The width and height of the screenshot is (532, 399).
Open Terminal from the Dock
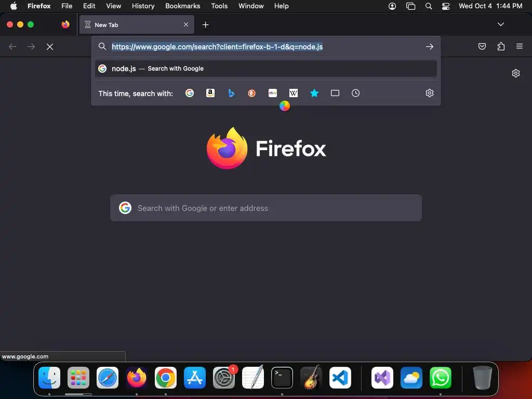click(282, 378)
